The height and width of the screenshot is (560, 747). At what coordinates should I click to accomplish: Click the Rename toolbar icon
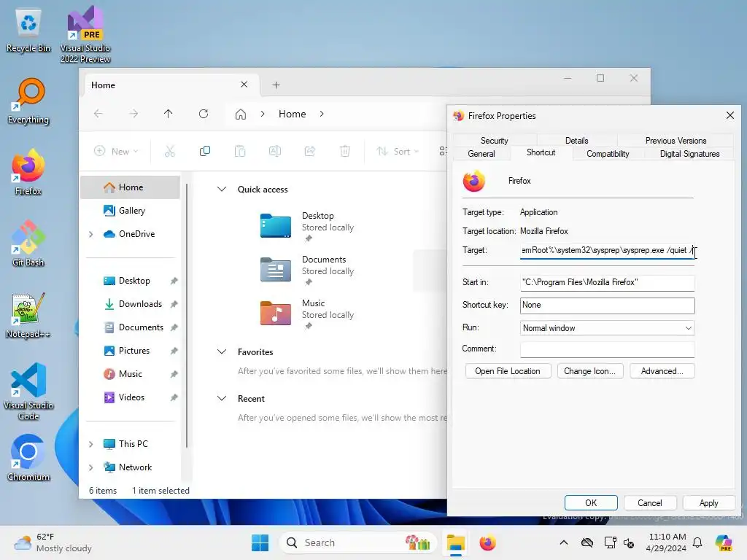pos(275,152)
